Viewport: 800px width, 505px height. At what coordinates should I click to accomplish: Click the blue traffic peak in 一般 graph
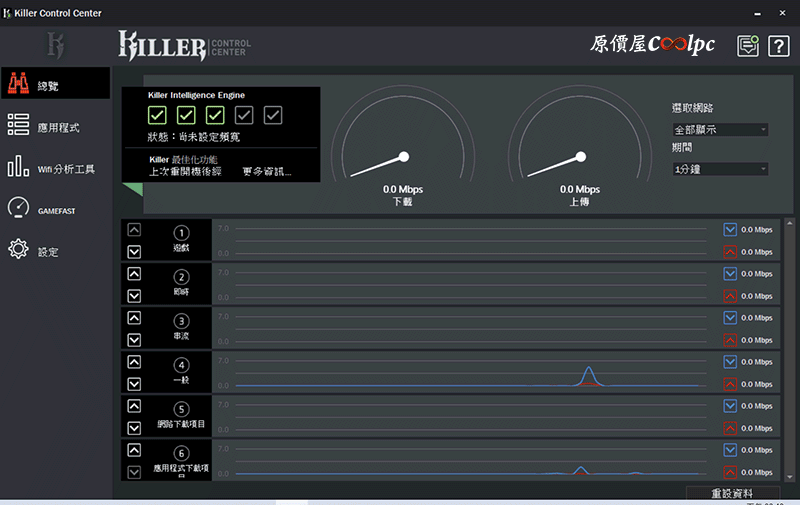pyautogui.click(x=589, y=375)
